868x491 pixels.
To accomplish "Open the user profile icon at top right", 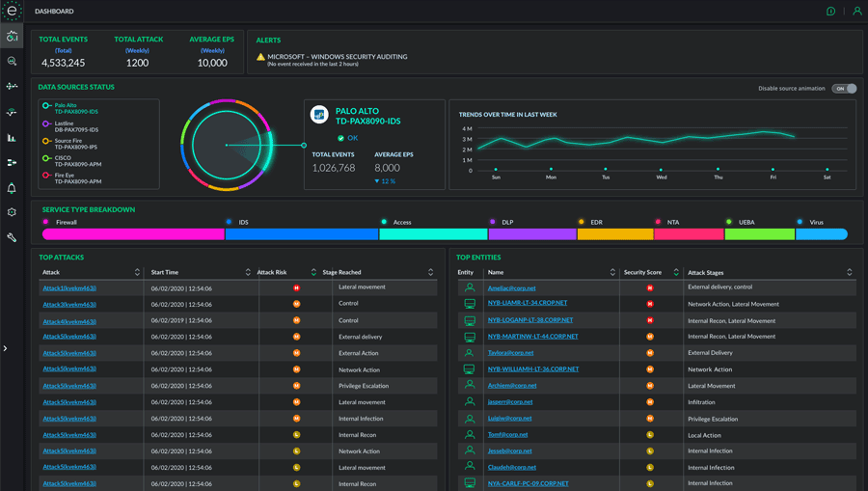I will point(856,12).
